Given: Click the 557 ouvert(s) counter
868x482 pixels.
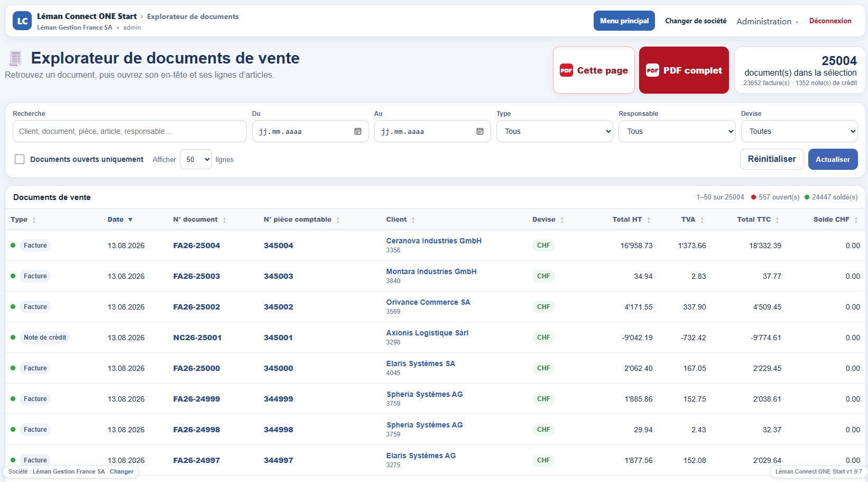Looking at the screenshot, I should tap(775, 197).
